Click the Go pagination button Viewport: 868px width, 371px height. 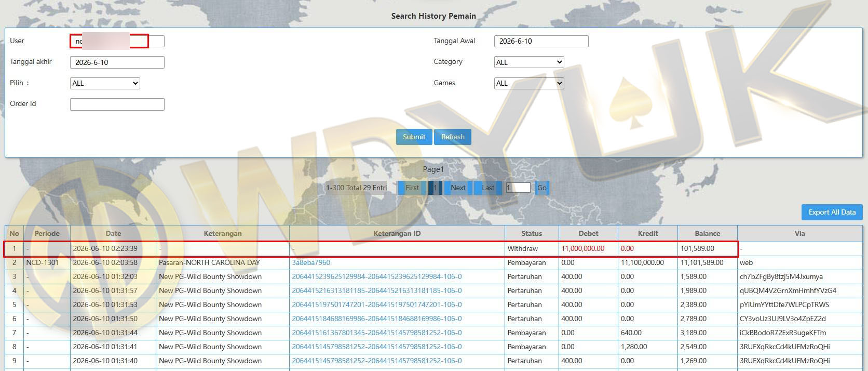point(542,188)
